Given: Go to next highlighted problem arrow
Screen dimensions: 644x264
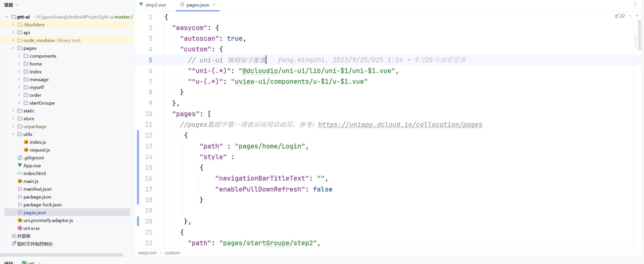Looking at the screenshot, I should tap(637, 16).
